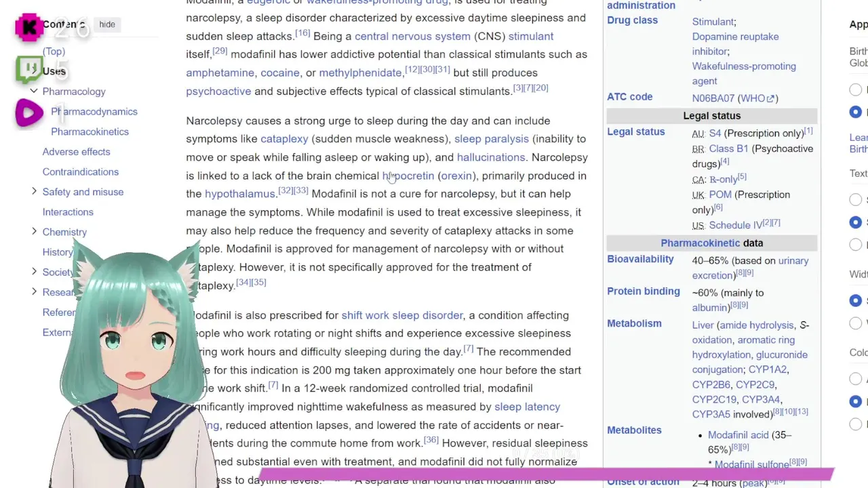The width and height of the screenshot is (868, 488).
Task: Follow the cataplexy link
Action: pyautogui.click(x=284, y=139)
